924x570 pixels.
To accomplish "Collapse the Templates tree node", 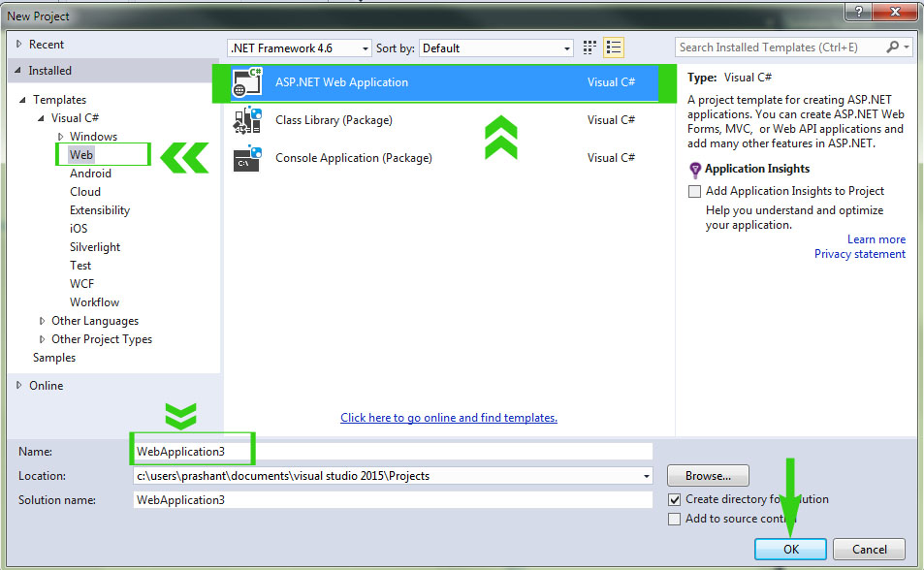I will point(22,100).
